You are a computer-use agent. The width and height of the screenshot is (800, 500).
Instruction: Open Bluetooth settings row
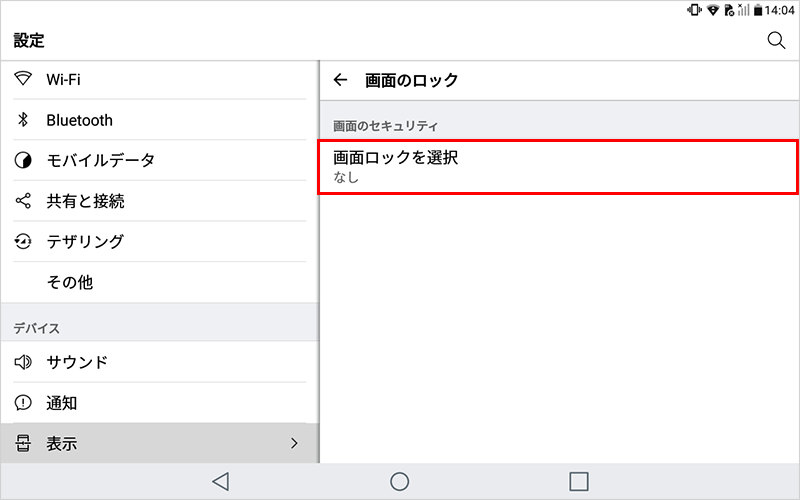(160, 119)
